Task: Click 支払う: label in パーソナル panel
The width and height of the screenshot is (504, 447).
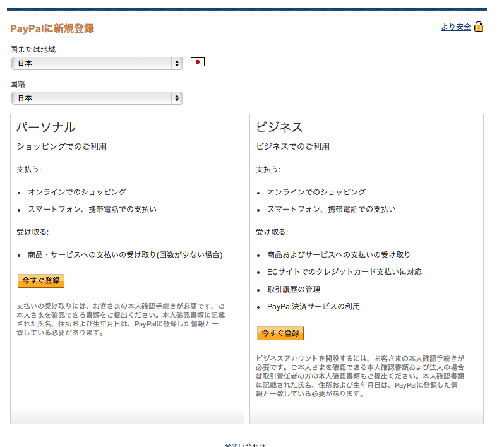Action: click(29, 170)
